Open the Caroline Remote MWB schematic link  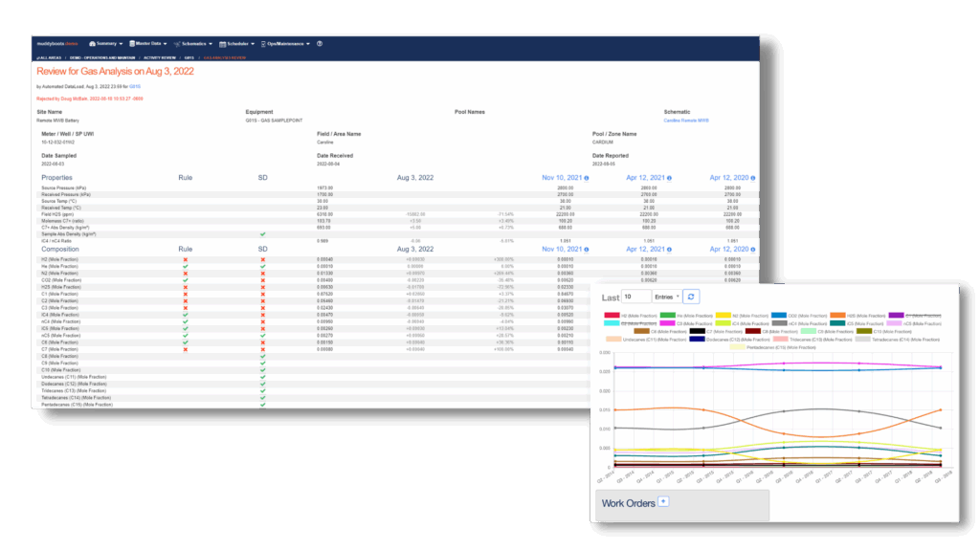pos(686,121)
